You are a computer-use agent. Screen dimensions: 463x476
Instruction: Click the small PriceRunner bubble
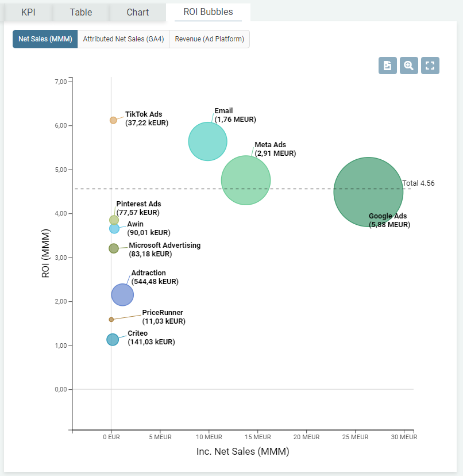(x=111, y=319)
